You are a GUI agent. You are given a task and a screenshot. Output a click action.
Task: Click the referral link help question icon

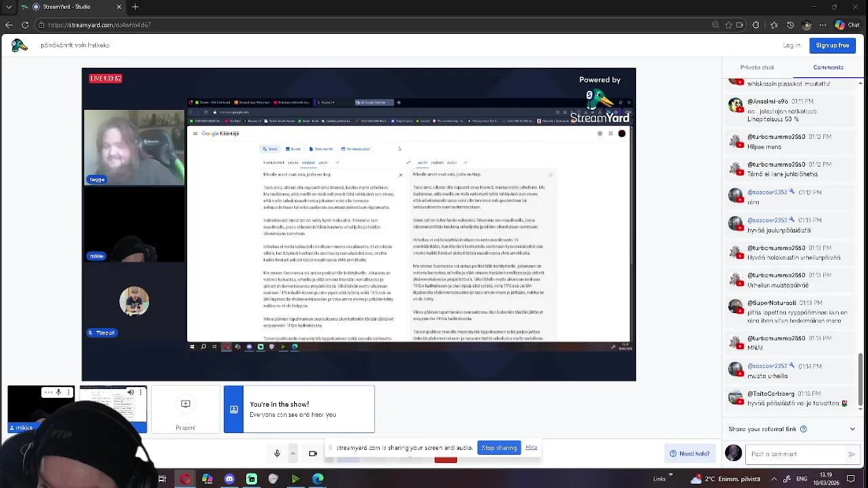pos(804,429)
